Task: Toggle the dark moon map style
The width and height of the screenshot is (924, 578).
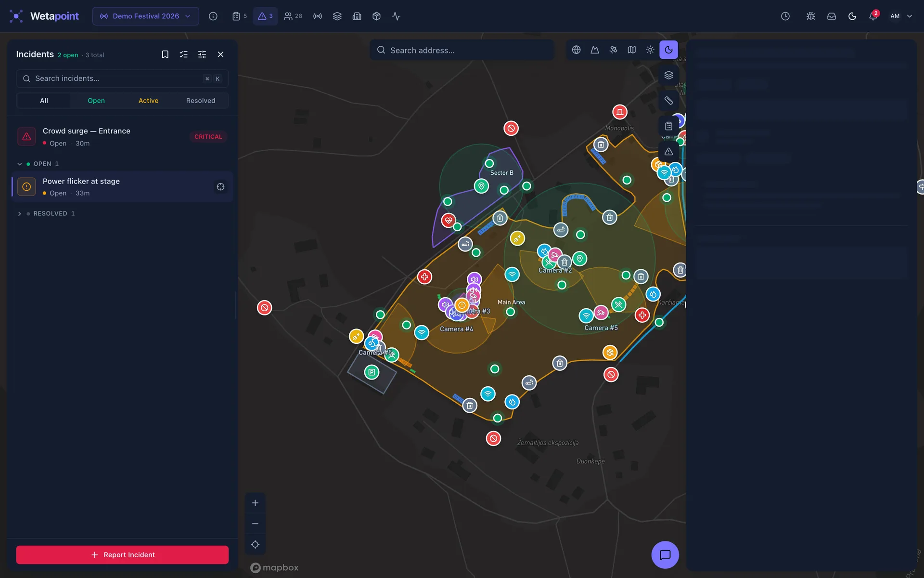Action: click(x=668, y=50)
